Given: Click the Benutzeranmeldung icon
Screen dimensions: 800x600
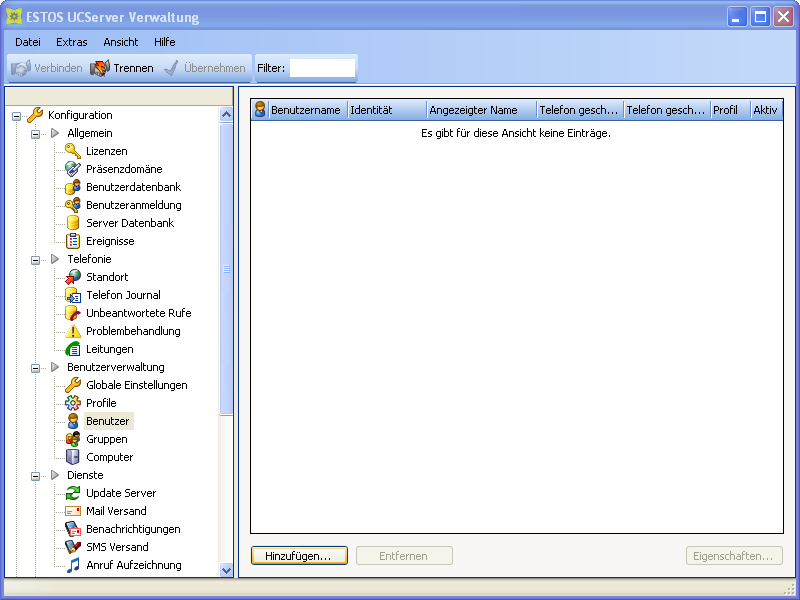Looking at the screenshot, I should point(73,205).
